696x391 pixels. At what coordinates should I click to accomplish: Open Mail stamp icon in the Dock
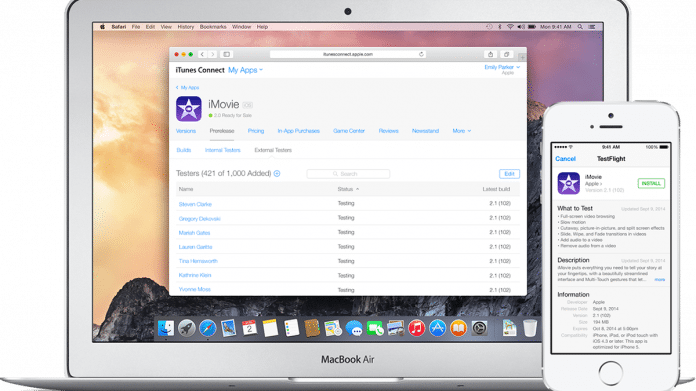click(228, 328)
